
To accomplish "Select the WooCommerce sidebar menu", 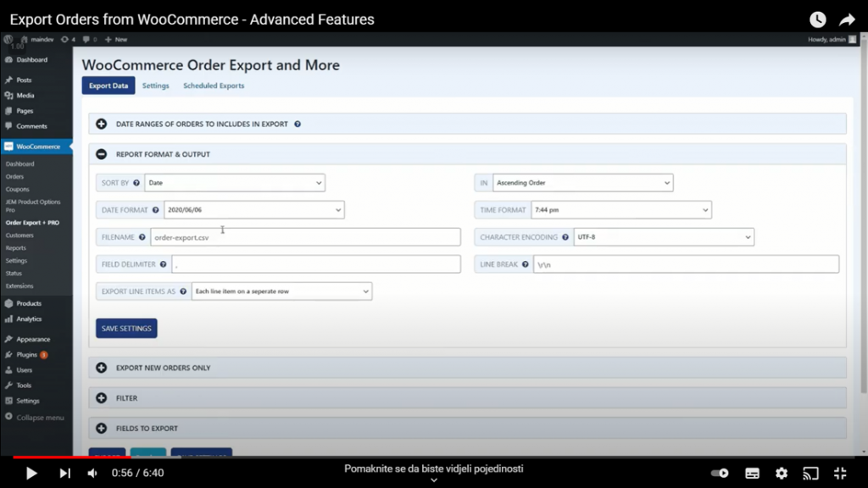I will [x=36, y=147].
